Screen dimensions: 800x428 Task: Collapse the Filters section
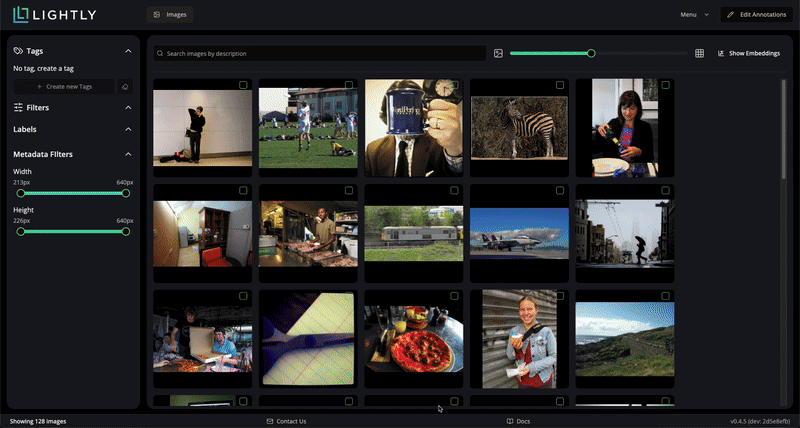pyautogui.click(x=129, y=108)
